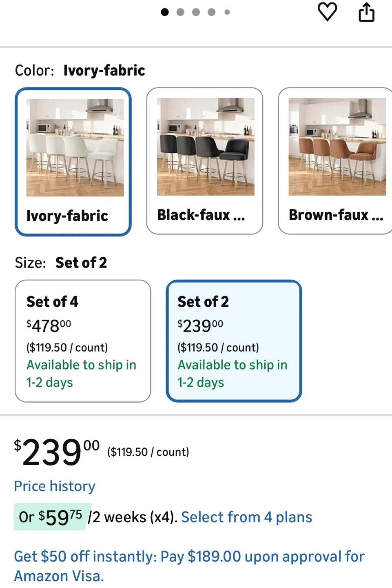The width and height of the screenshot is (392, 588).
Task: Open Select from 4 plans link
Action: coord(246,517)
